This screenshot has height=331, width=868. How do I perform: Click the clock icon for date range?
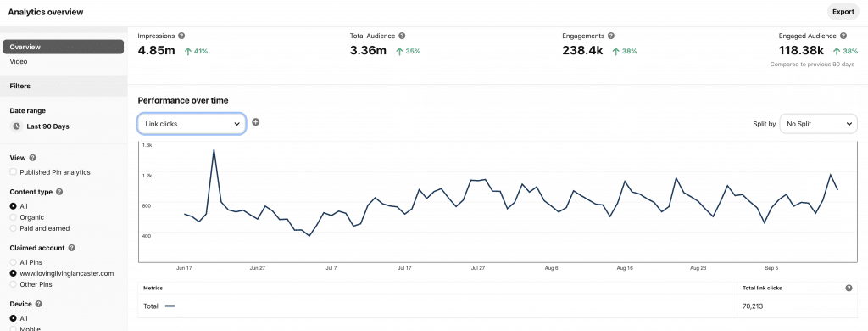[17, 126]
